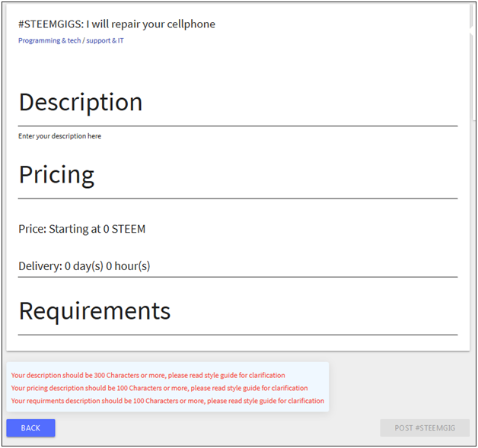
Task: Click 'Enter your description here' placeholder text
Action: 59,136
